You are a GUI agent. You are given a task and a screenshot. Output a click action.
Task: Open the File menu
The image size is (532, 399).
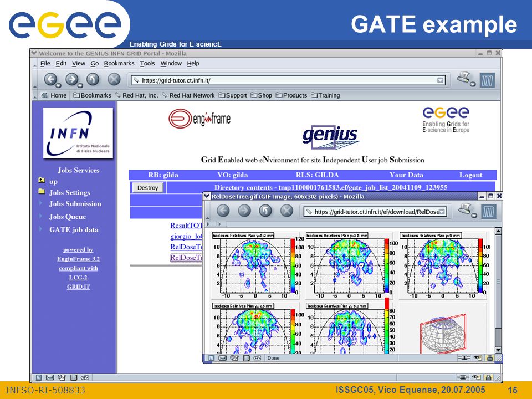tap(45, 63)
